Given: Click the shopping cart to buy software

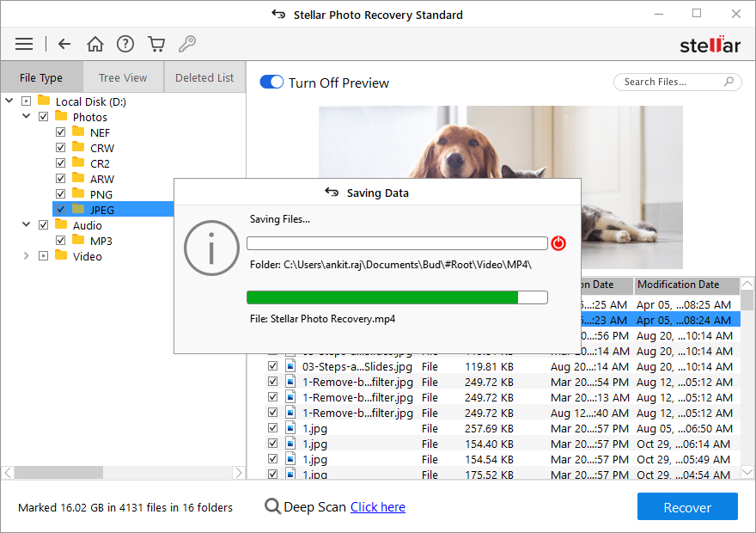Looking at the screenshot, I should (156, 43).
